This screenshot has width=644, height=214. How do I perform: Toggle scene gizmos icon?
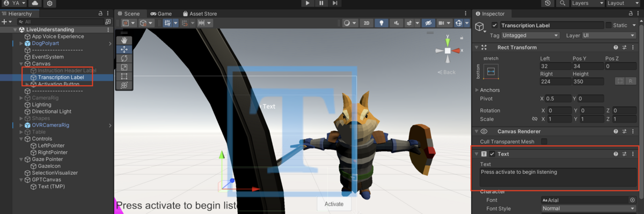(x=459, y=23)
